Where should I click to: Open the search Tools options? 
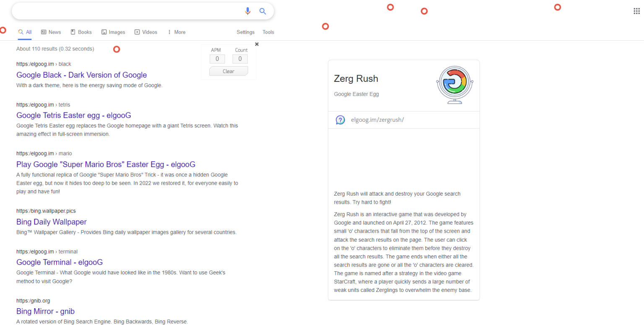(x=268, y=32)
